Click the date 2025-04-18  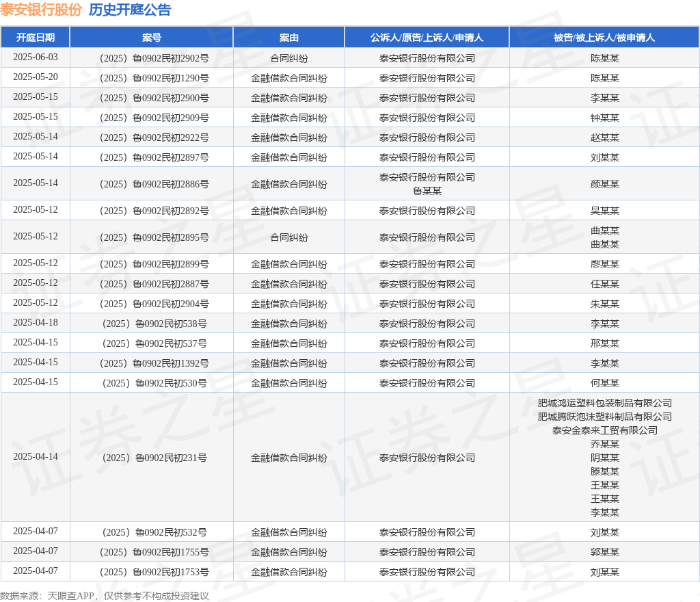pyautogui.click(x=36, y=322)
